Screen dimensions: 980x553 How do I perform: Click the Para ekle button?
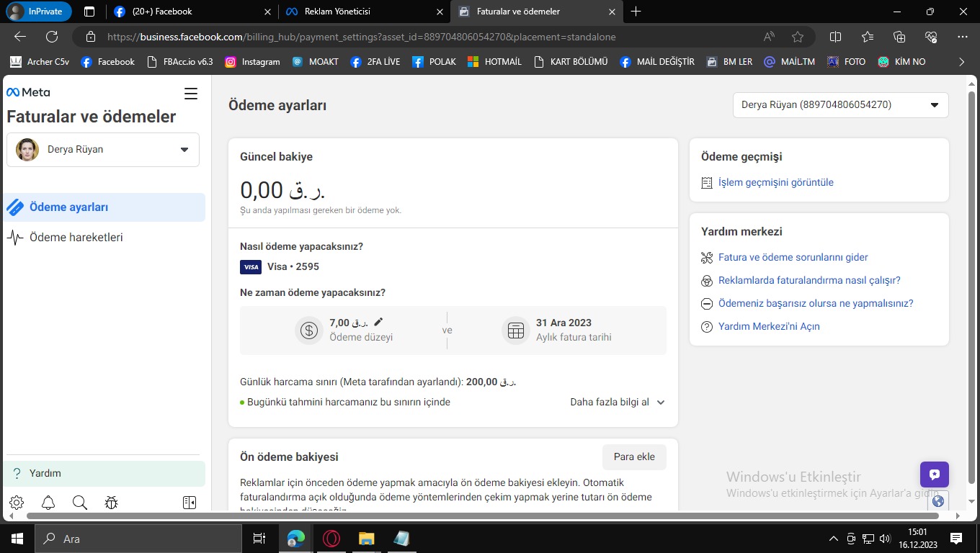pyautogui.click(x=634, y=457)
